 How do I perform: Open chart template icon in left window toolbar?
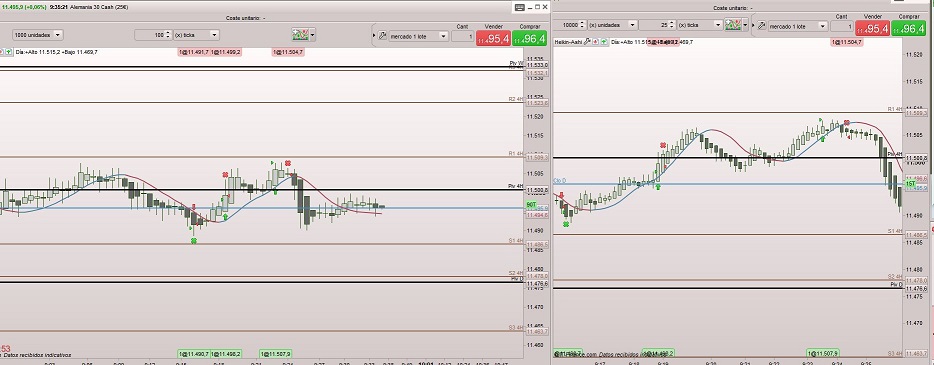point(300,35)
